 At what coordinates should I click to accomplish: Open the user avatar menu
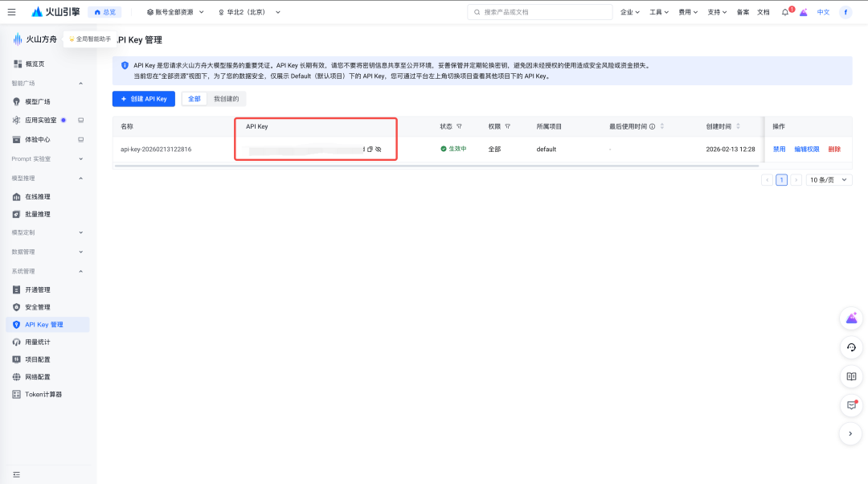845,12
